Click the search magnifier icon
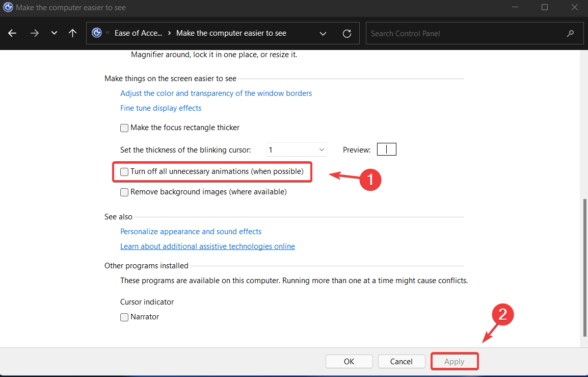Viewport: 588px width, 377px height. 570,33
